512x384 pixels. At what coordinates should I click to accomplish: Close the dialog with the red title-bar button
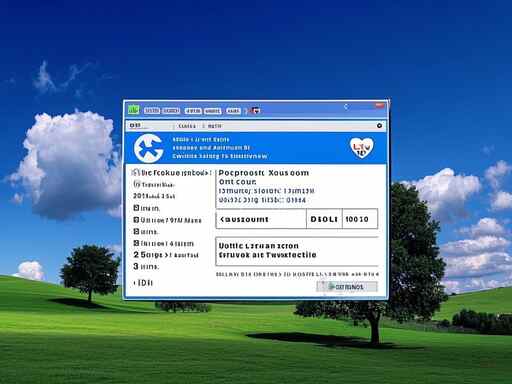pyautogui.click(x=380, y=106)
